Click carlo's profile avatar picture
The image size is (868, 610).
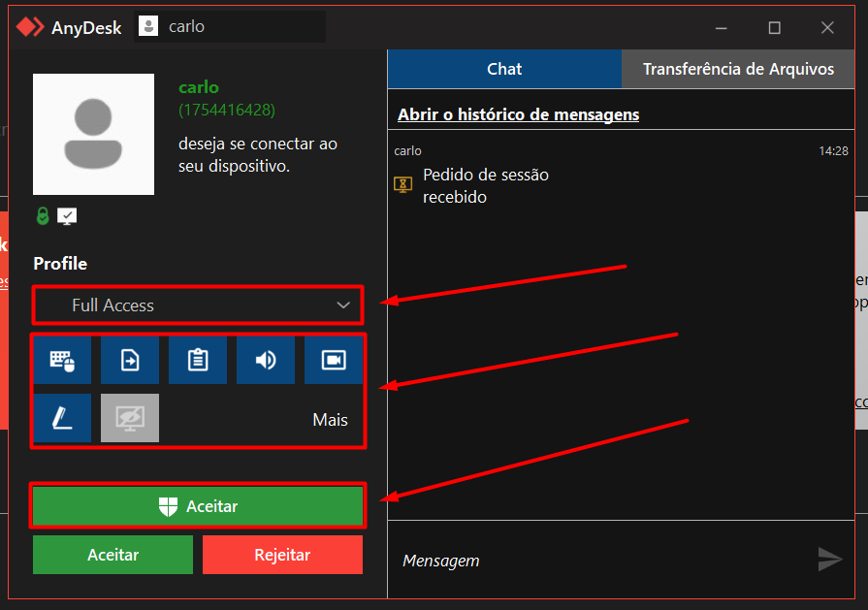[93, 134]
